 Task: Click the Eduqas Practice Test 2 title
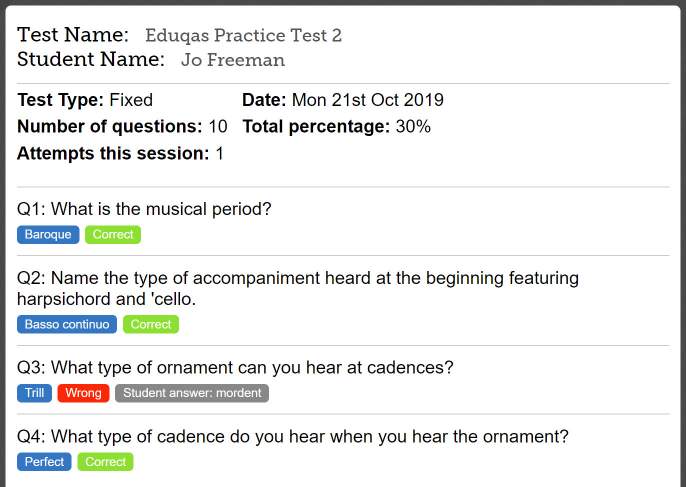pos(243,35)
